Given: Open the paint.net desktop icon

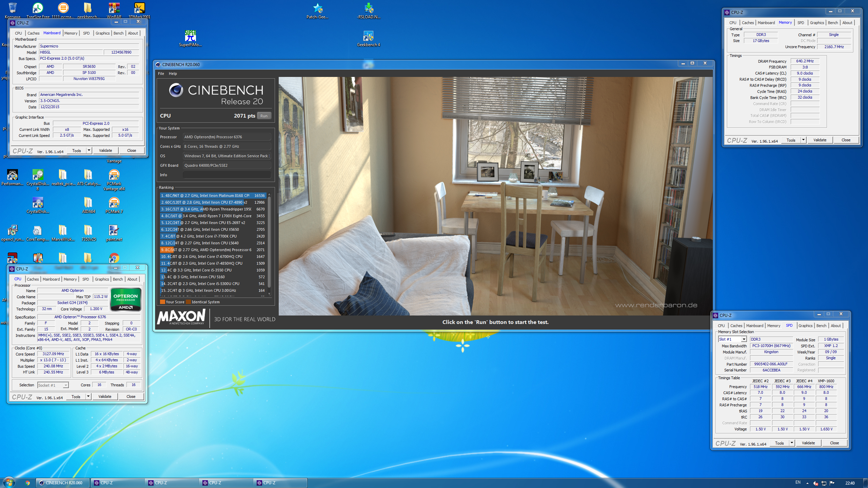Looking at the screenshot, I should tap(114, 233).
